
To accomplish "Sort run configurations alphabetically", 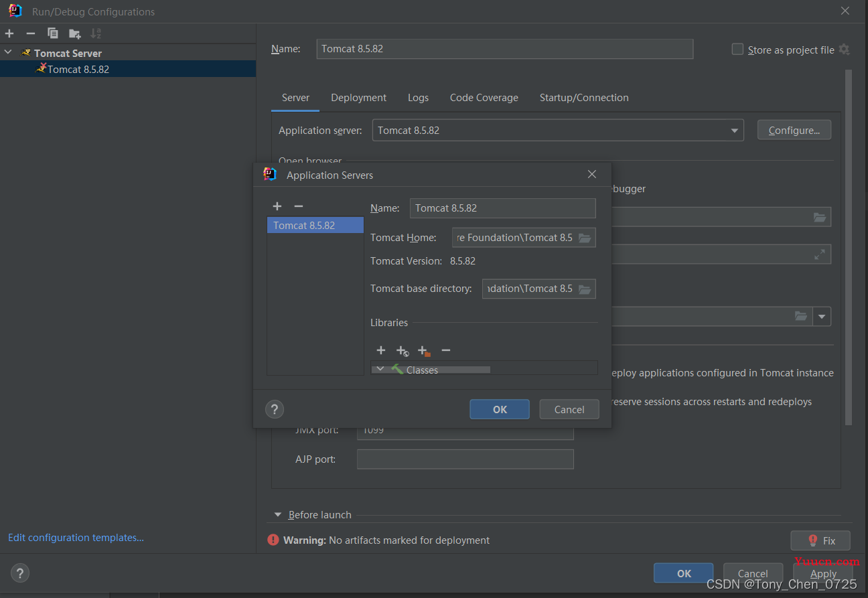I will coord(96,33).
